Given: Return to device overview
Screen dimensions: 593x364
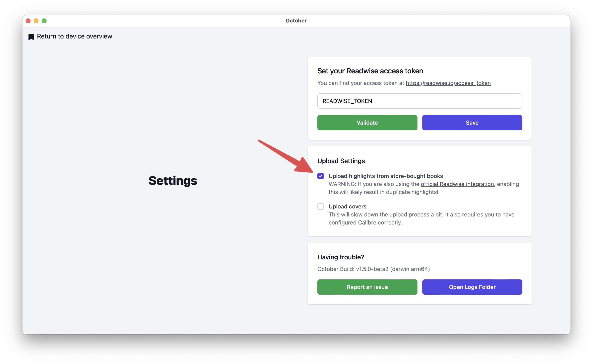Looking at the screenshot, I should pos(74,36).
